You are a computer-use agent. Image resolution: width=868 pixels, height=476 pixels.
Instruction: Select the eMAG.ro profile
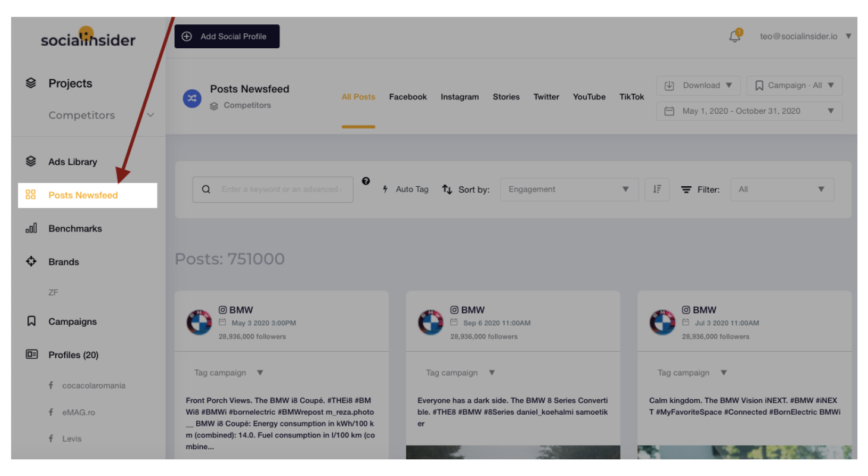[78, 412]
